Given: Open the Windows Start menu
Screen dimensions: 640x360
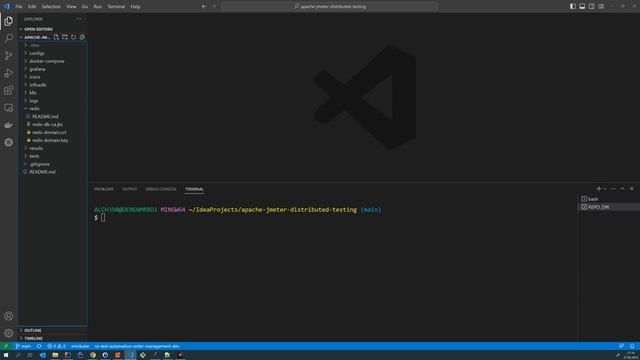Looking at the screenshot, I should 6,355.
